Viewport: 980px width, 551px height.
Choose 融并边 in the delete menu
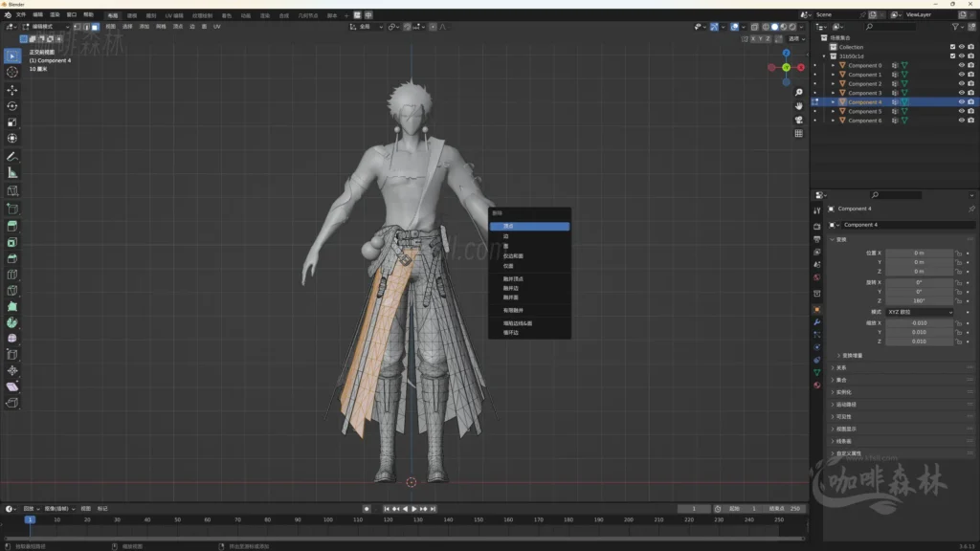(511, 288)
